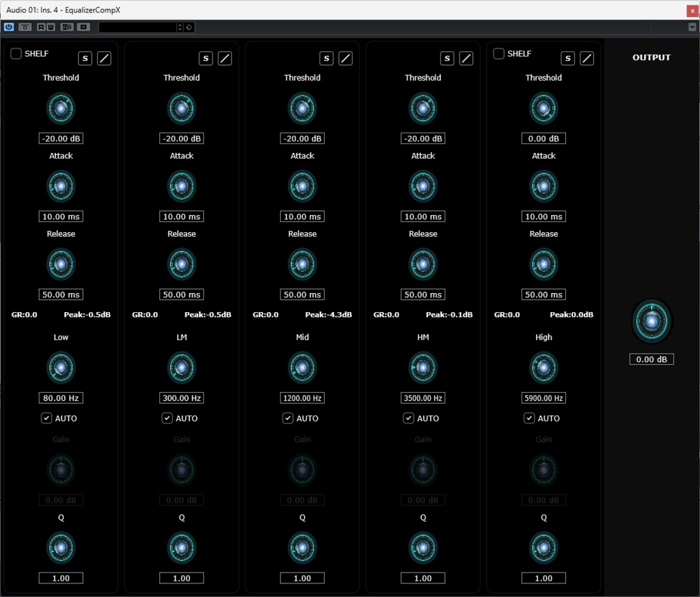The image size is (700, 597).
Task: Click the HM band Threshold knob
Action: click(x=422, y=109)
